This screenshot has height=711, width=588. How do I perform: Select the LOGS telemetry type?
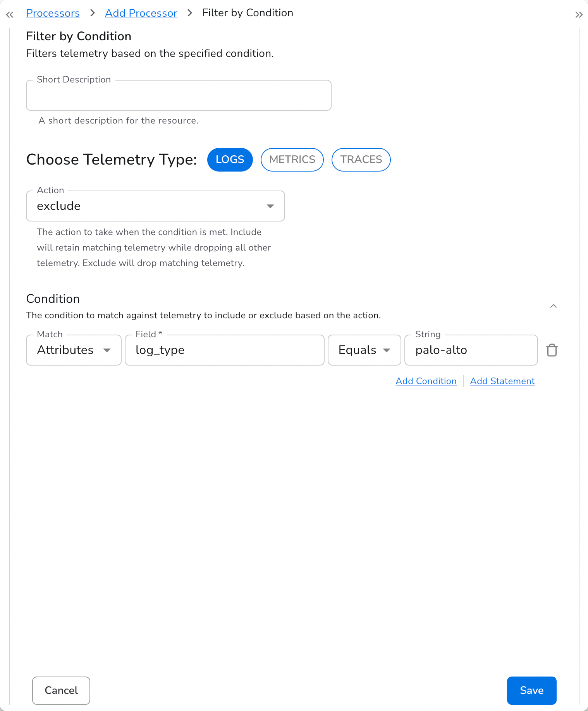(230, 160)
